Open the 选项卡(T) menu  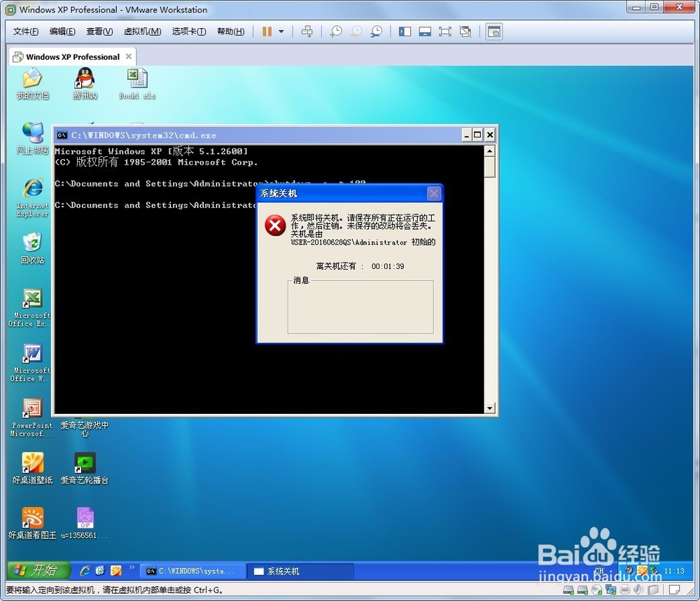click(189, 32)
